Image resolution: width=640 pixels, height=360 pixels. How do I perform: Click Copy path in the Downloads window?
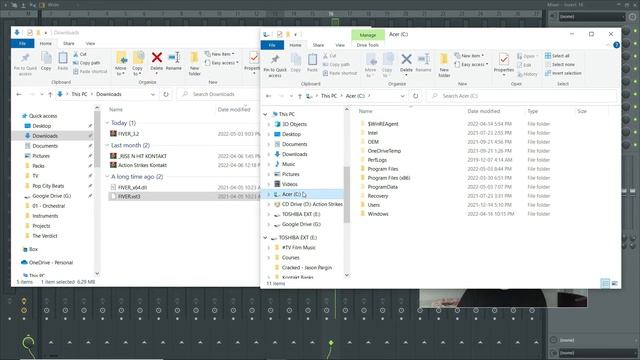tap(87, 63)
